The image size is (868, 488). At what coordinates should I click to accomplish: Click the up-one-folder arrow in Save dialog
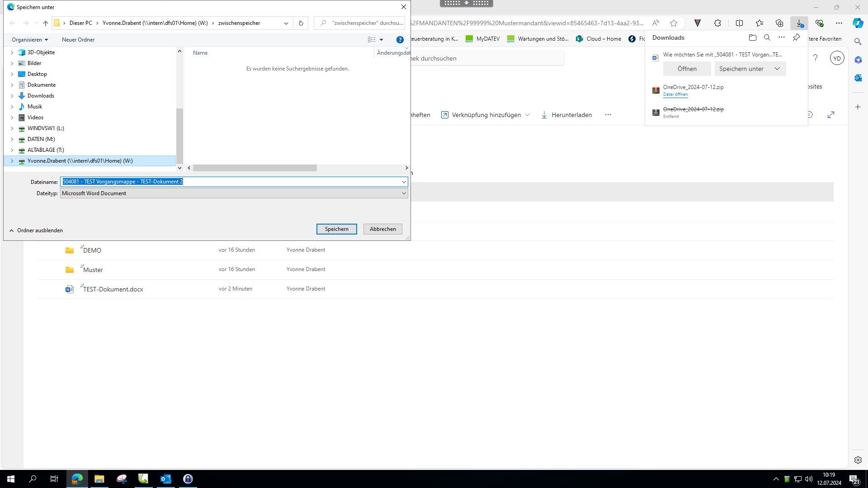tap(45, 23)
